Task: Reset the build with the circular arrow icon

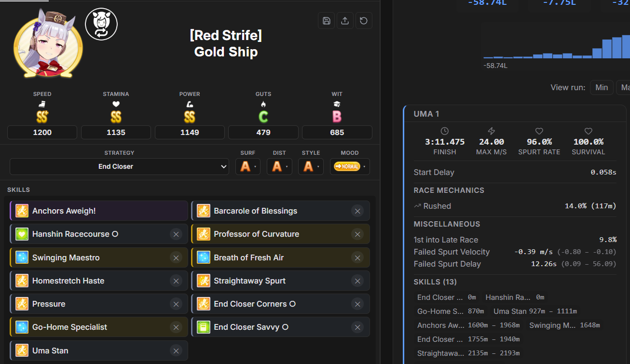Action: pos(364,21)
